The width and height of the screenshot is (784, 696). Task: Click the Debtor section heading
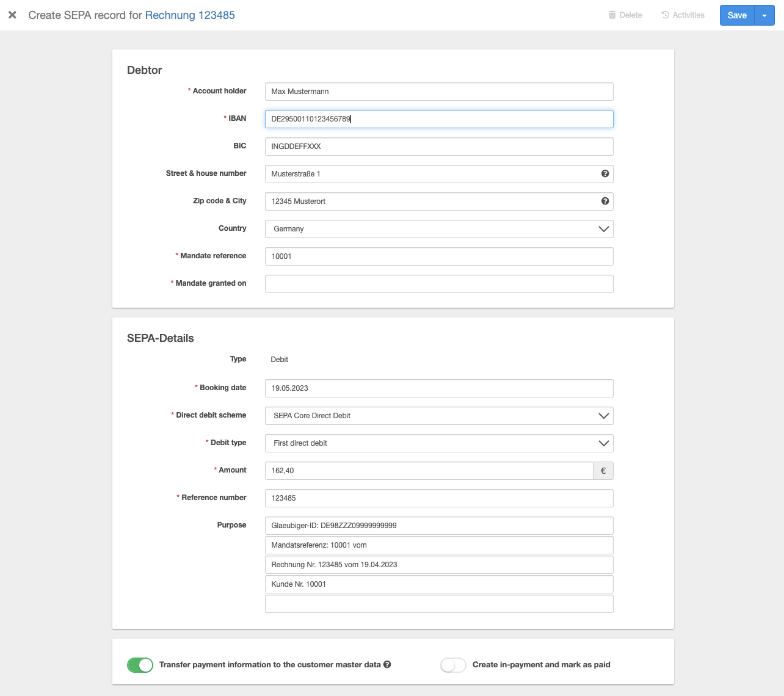coord(145,70)
